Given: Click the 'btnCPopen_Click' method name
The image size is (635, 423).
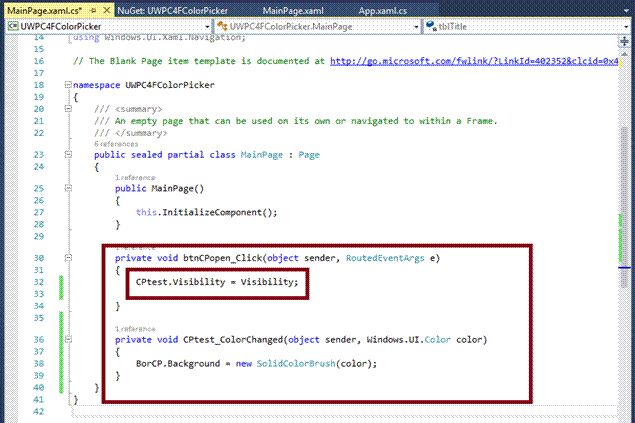Looking at the screenshot, I should pyautogui.click(x=222, y=258).
